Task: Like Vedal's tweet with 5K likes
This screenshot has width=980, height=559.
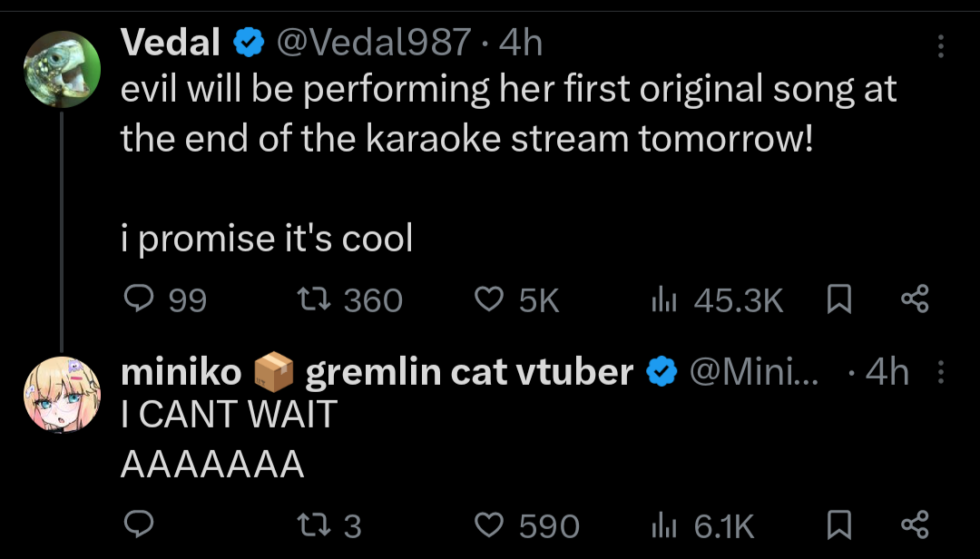Action: point(490,299)
